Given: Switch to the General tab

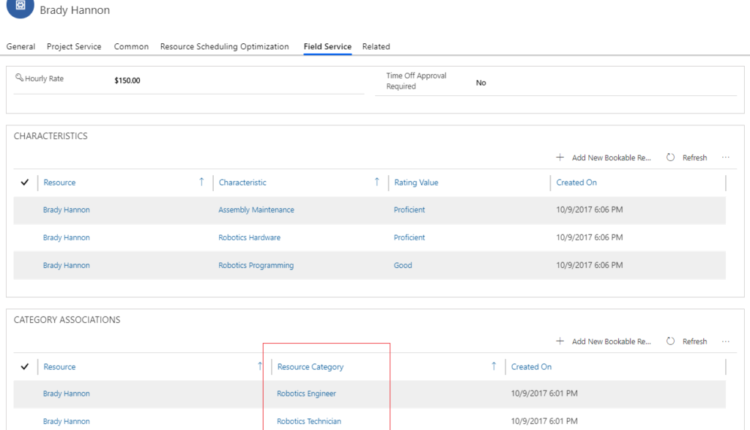Looking at the screenshot, I should (x=21, y=47).
